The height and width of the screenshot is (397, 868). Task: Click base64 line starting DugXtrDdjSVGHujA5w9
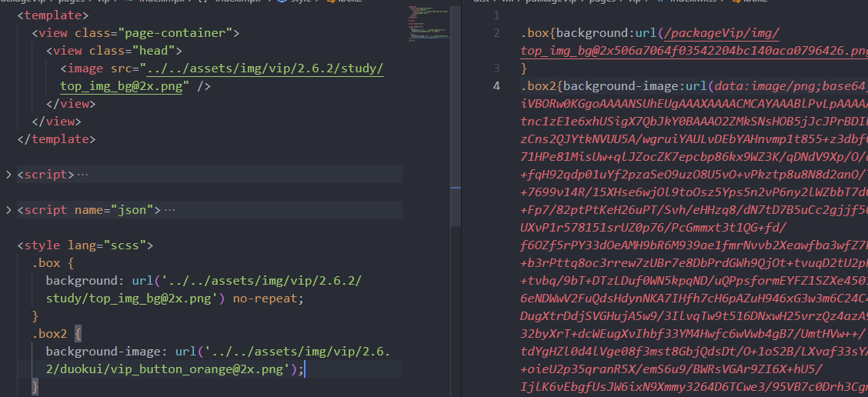pyautogui.click(x=694, y=317)
